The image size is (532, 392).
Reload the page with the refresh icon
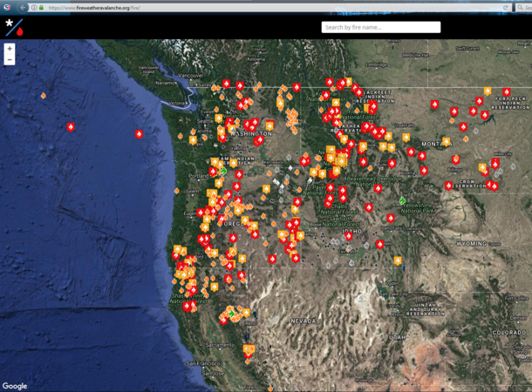505,8
